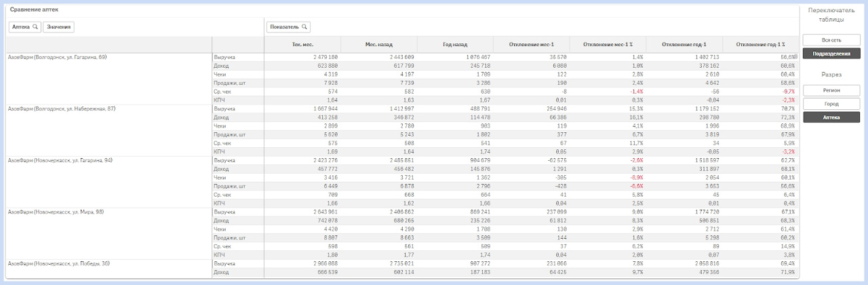
Task: Click the value 2 966 088
Action: [x=324, y=263]
